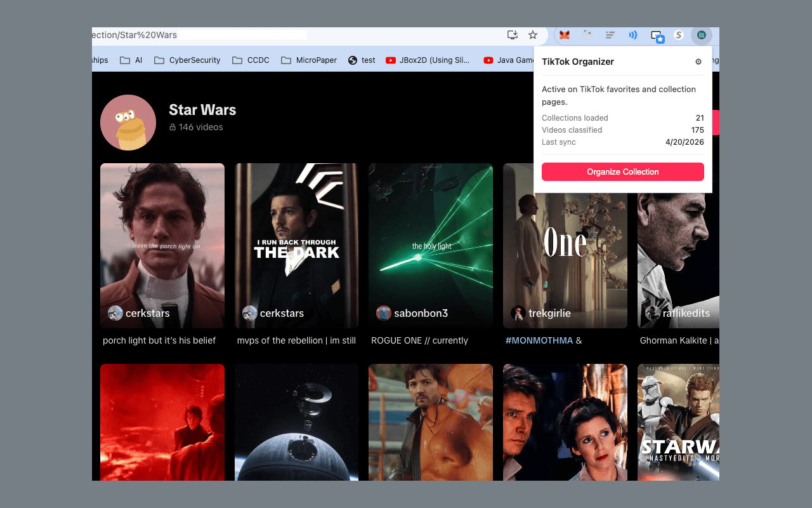Open the 'One' video by trekgirlie

pyautogui.click(x=565, y=246)
